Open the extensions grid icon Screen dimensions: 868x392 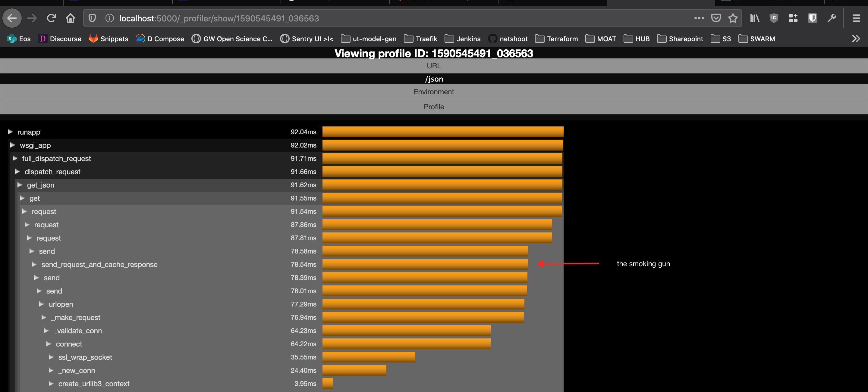[x=793, y=18]
